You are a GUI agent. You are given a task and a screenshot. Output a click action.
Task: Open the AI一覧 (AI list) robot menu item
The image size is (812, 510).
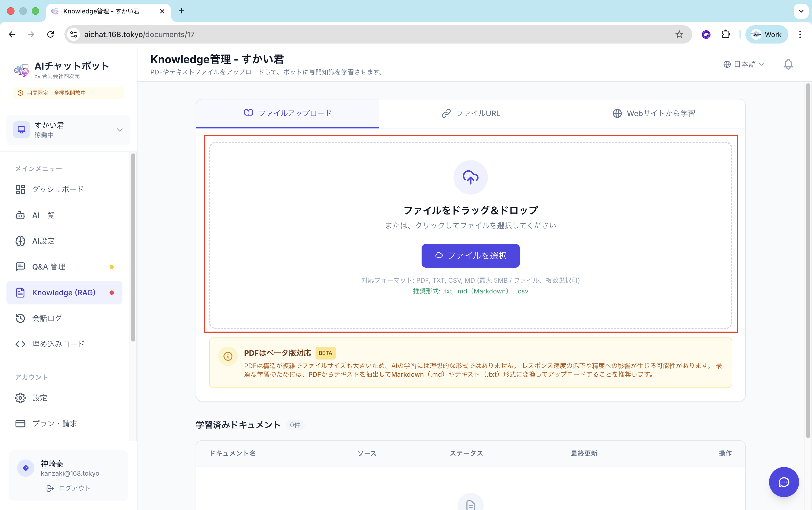43,215
